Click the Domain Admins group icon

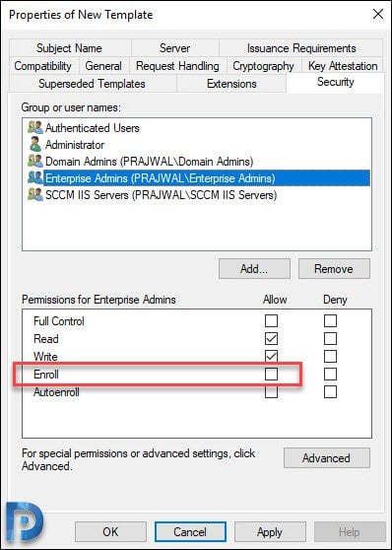pyautogui.click(x=35, y=162)
